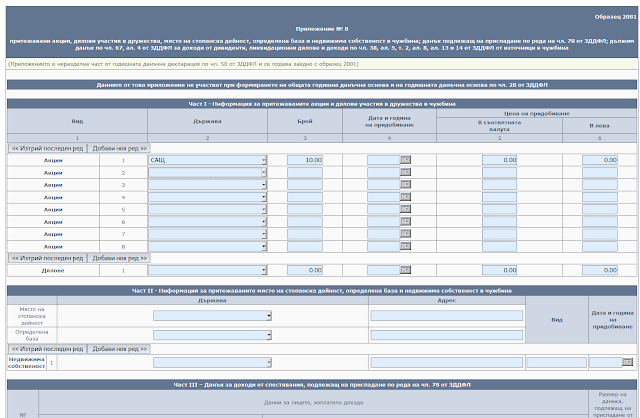The image size is (640, 418).
Task: Click the Брой field containing 10.00
Action: click(x=305, y=160)
